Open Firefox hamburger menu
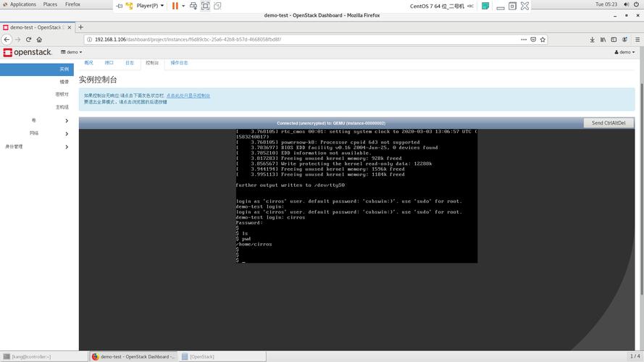 point(637,39)
